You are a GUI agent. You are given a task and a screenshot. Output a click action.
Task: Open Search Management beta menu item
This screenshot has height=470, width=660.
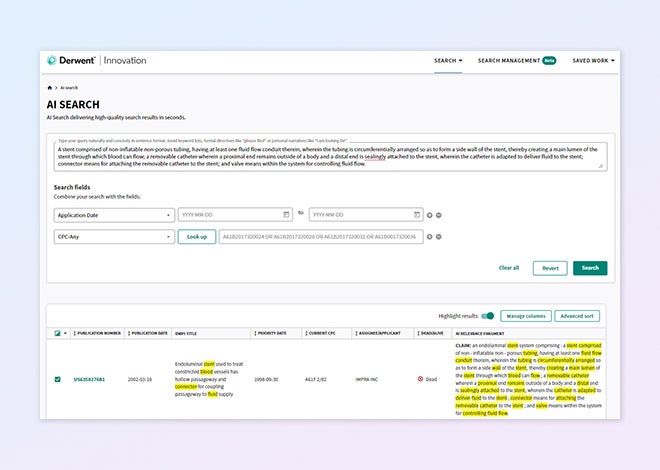pos(516,60)
